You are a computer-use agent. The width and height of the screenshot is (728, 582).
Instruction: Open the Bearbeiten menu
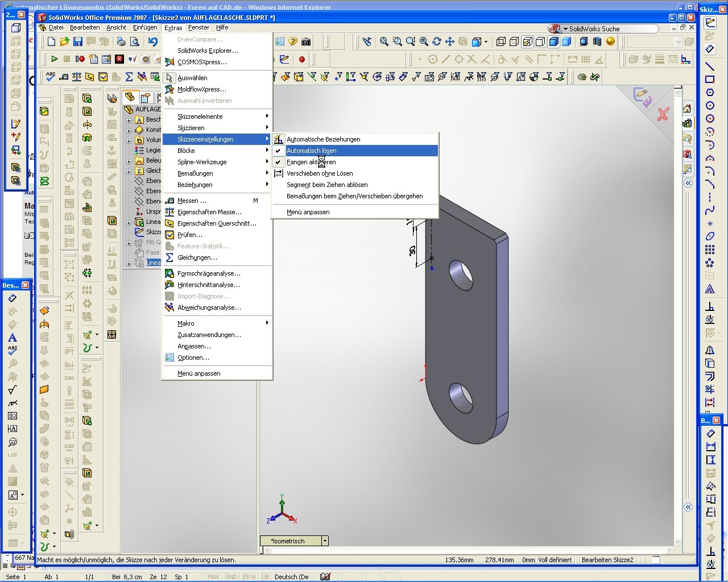tap(85, 27)
